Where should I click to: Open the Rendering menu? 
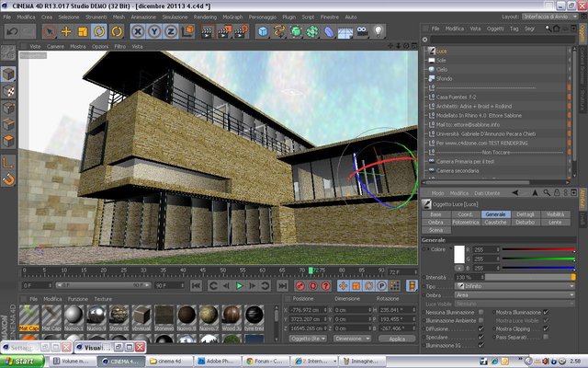pyautogui.click(x=205, y=17)
